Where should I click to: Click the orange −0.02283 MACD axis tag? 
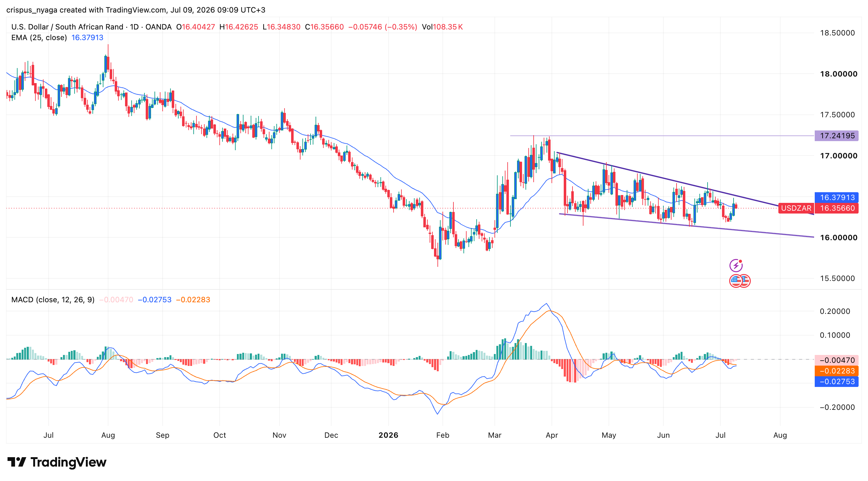837,371
